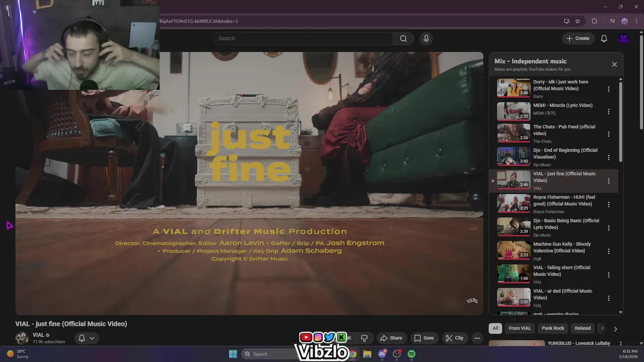Open VIAL channel name link below title
This screenshot has width=644, height=362.
click(x=38, y=335)
